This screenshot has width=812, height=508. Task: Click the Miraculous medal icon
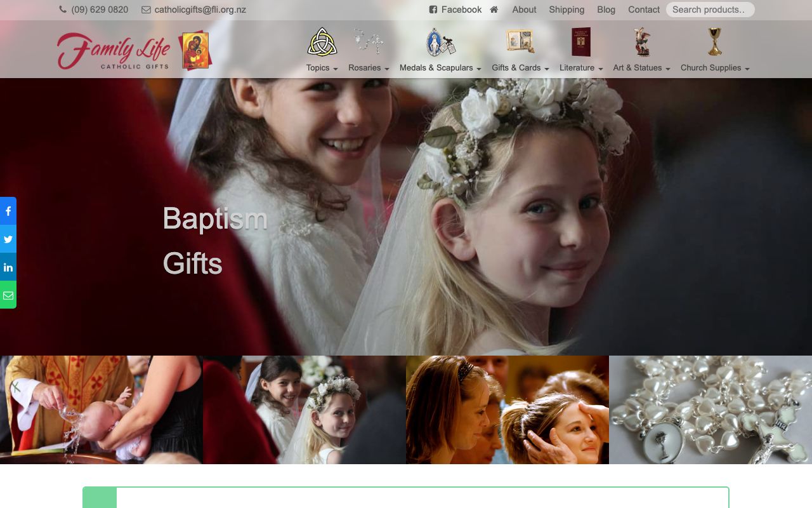tap(440, 42)
